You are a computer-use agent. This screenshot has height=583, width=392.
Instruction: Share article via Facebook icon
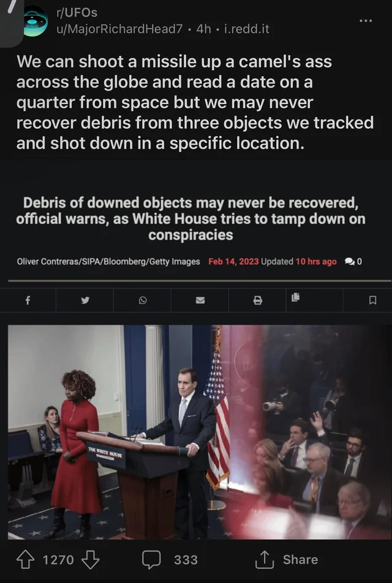click(28, 300)
